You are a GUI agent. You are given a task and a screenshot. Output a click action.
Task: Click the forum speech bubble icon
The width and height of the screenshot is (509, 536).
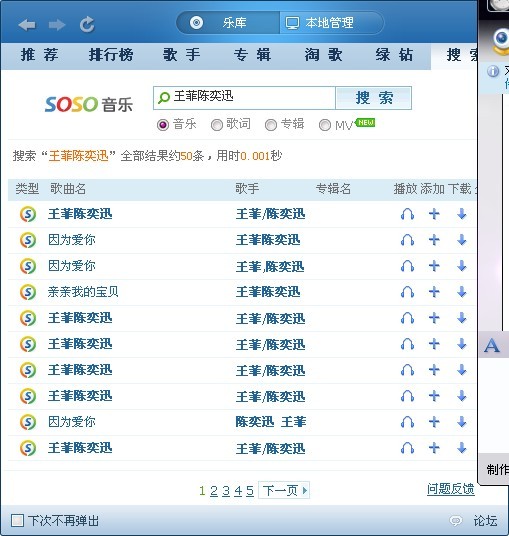(455, 521)
